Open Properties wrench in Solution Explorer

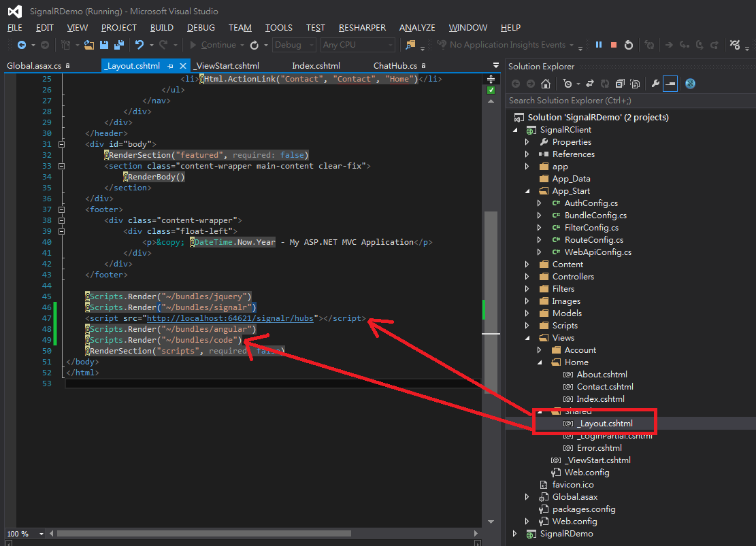[655, 84]
